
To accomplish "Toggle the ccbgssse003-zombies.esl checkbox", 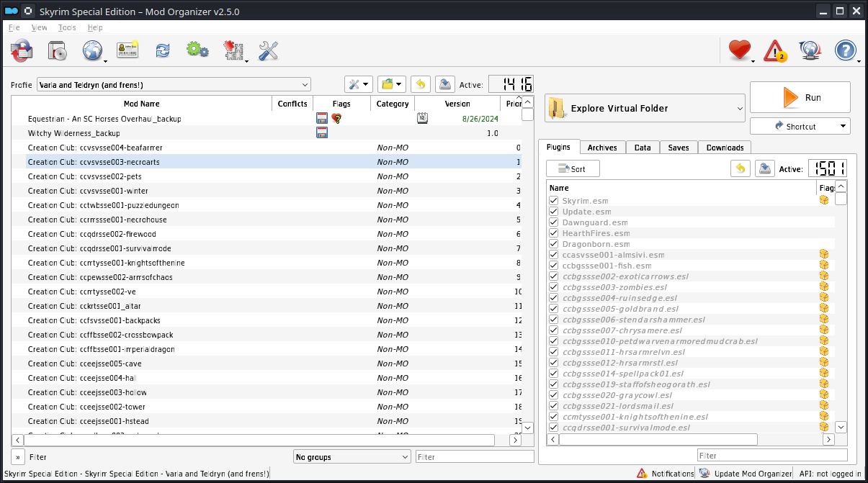I will tap(554, 287).
